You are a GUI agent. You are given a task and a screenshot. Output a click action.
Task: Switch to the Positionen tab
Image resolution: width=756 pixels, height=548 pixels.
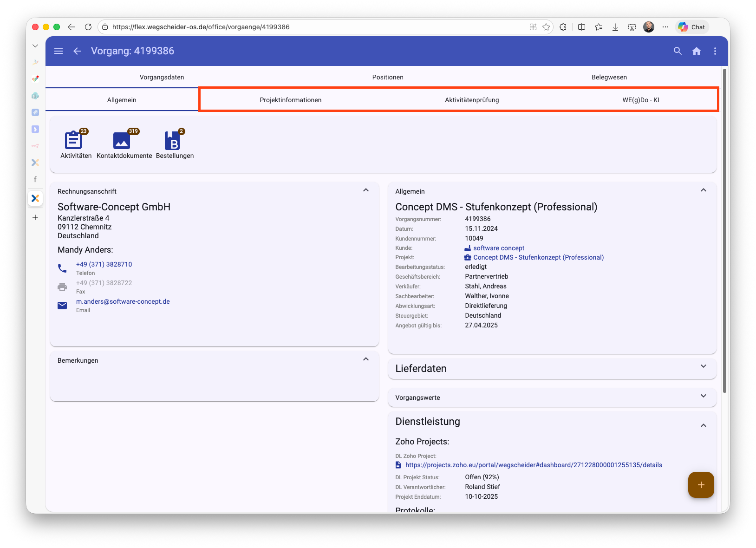point(388,77)
